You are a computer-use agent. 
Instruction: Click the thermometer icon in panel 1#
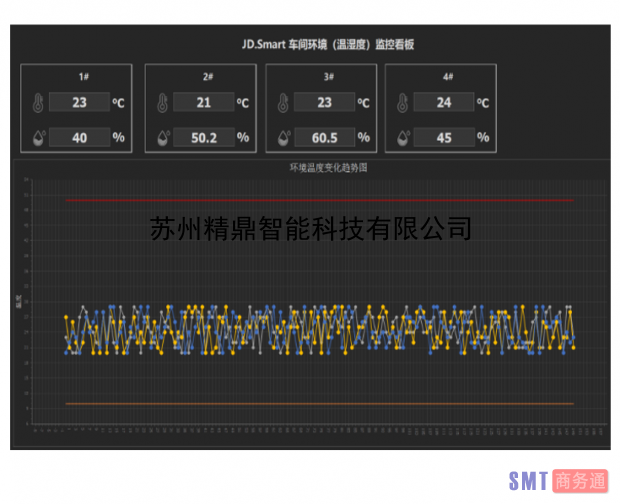point(37,103)
